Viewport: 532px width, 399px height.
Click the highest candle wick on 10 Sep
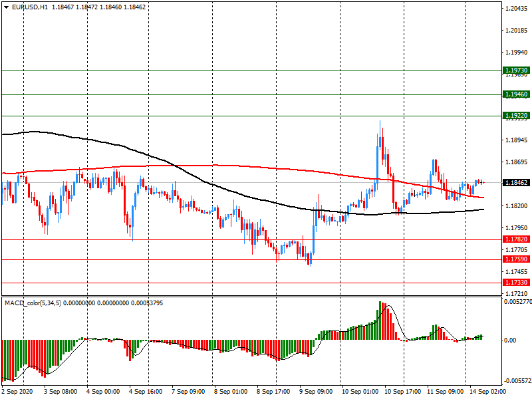pos(380,124)
